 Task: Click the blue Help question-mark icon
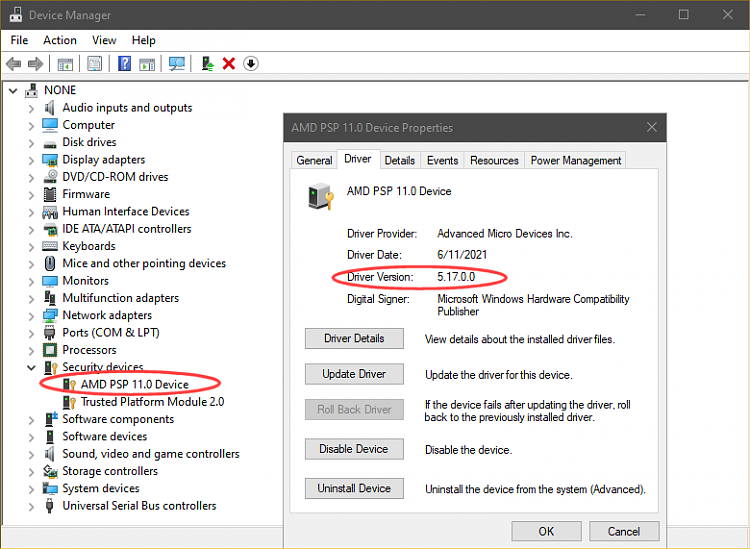point(124,63)
